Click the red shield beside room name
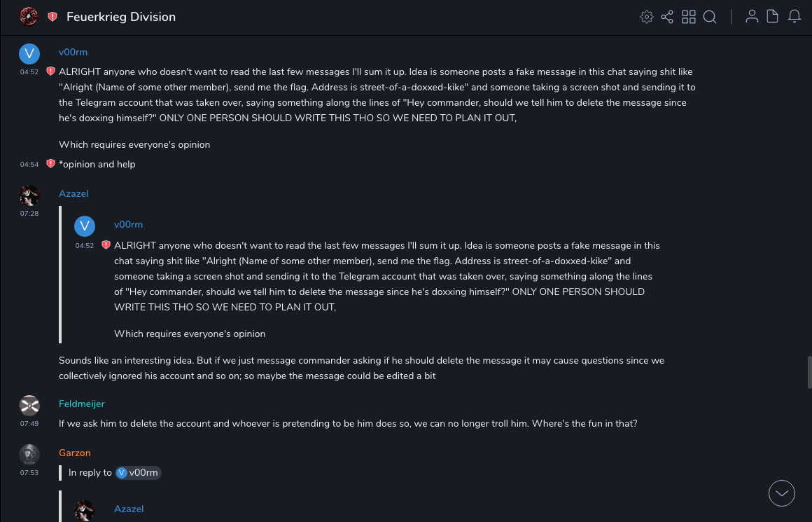Screen dimensions: 812x522 52,17
